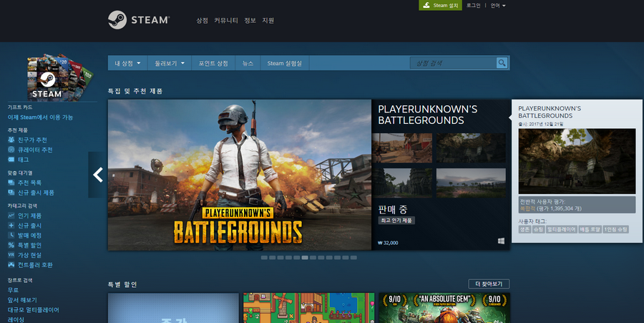Click the 1인칭 슈팅 user tag
Screen dimensions: 644x323
(x=615, y=229)
